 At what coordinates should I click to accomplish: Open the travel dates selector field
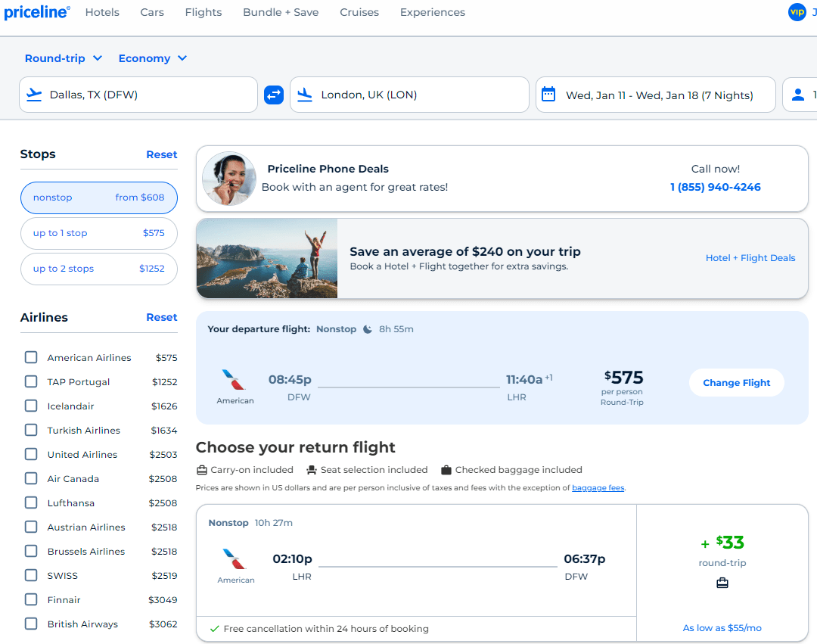(x=655, y=94)
